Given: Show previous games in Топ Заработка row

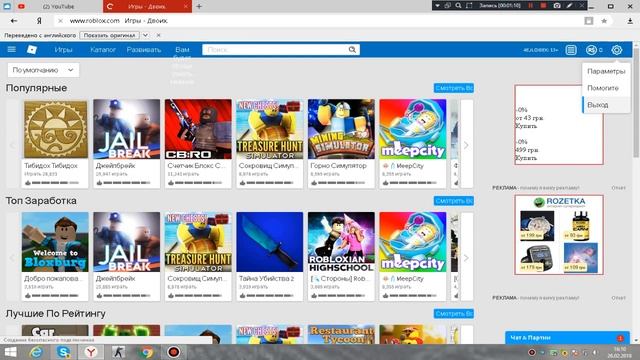Looking at the screenshot, I should click(x=12, y=258).
